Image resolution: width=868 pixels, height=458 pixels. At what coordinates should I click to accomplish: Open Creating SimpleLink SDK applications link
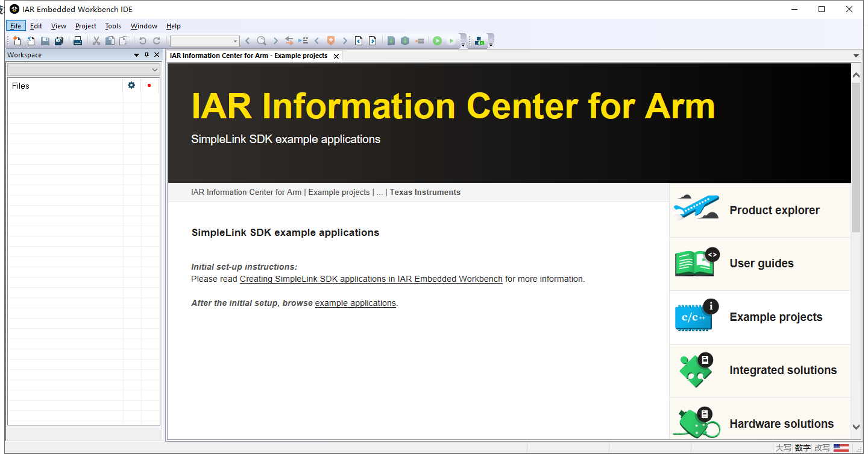371,279
